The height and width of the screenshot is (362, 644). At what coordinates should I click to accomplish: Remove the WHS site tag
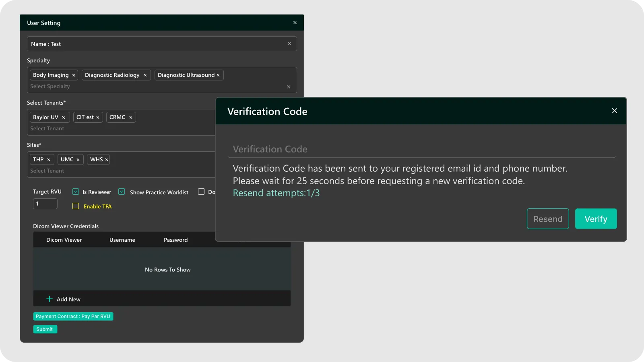107,160
